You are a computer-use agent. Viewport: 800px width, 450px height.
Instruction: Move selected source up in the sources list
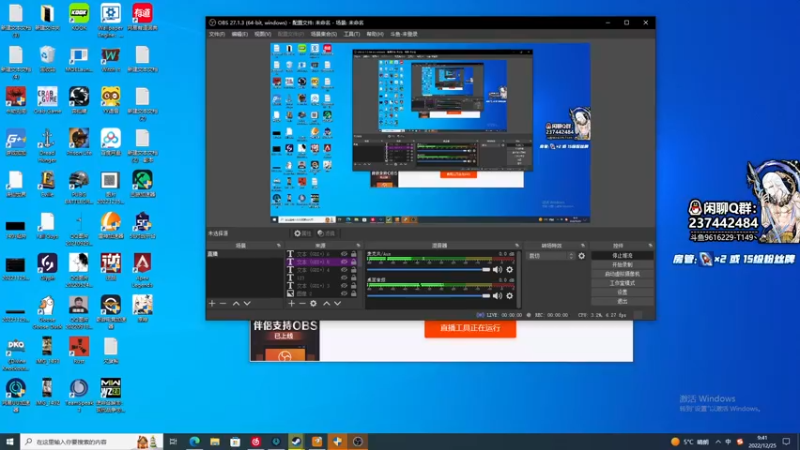click(x=327, y=304)
